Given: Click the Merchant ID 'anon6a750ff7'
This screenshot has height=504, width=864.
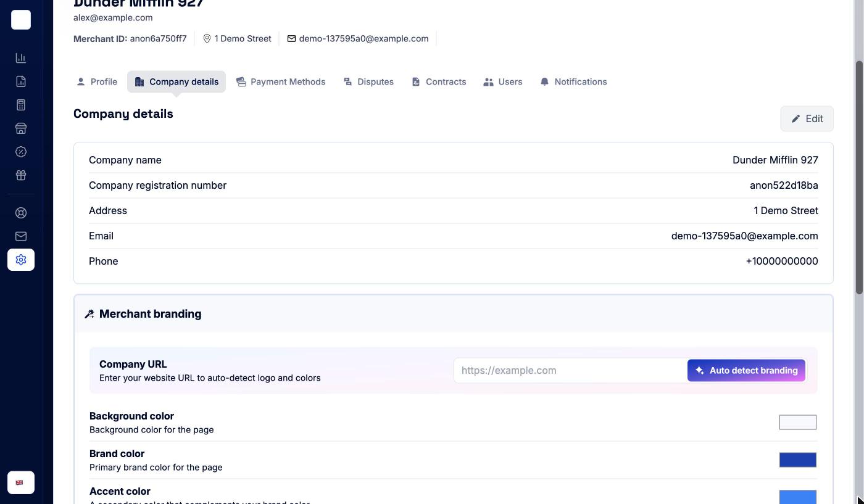Looking at the screenshot, I should (158, 39).
